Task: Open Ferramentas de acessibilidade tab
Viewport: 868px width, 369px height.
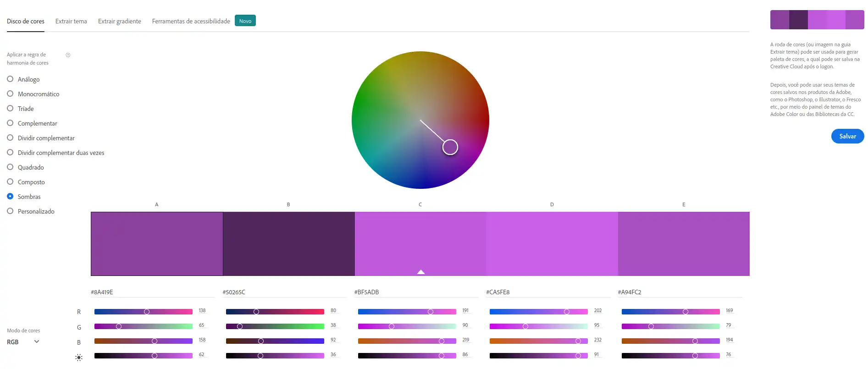Action: click(191, 21)
